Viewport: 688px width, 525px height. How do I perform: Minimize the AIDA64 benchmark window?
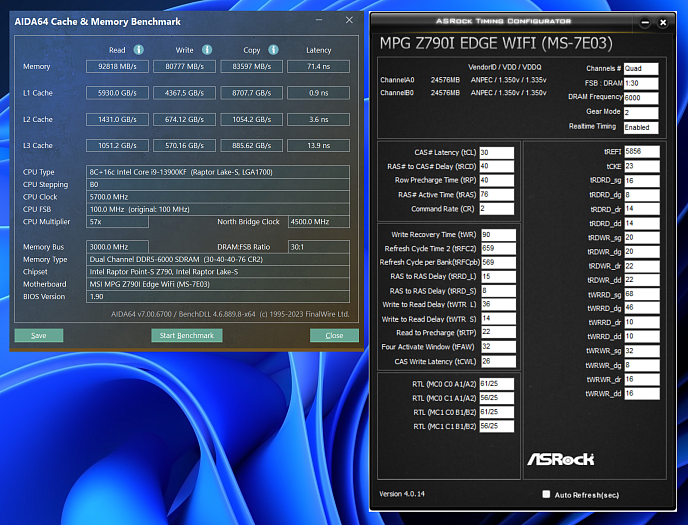(319, 20)
